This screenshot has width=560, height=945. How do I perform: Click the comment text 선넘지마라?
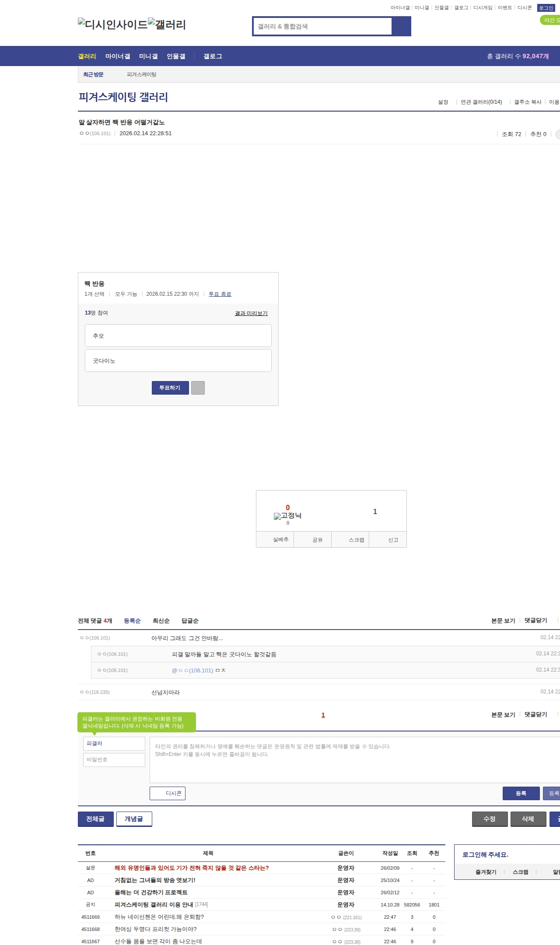click(165, 693)
